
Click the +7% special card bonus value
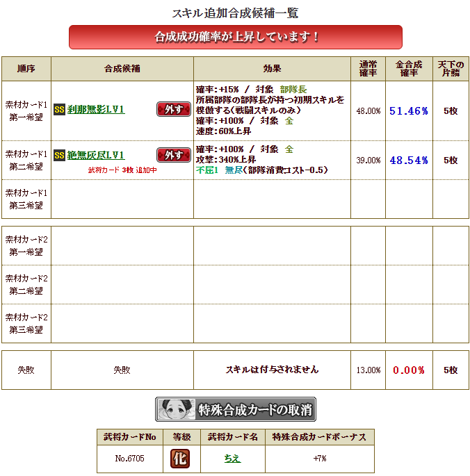(x=320, y=459)
